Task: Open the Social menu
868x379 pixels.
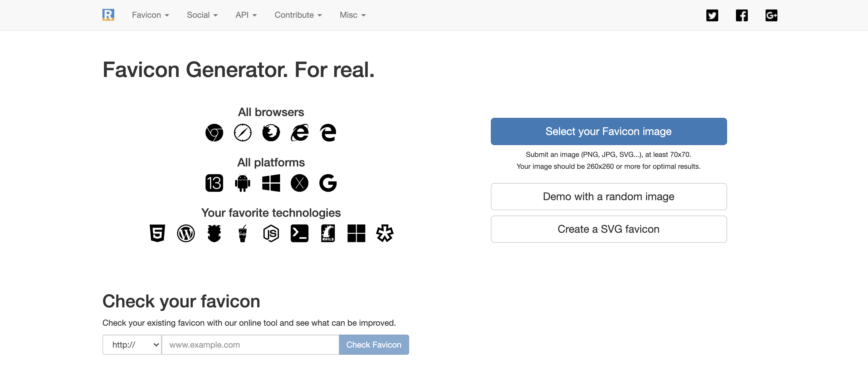Action: 202,15
